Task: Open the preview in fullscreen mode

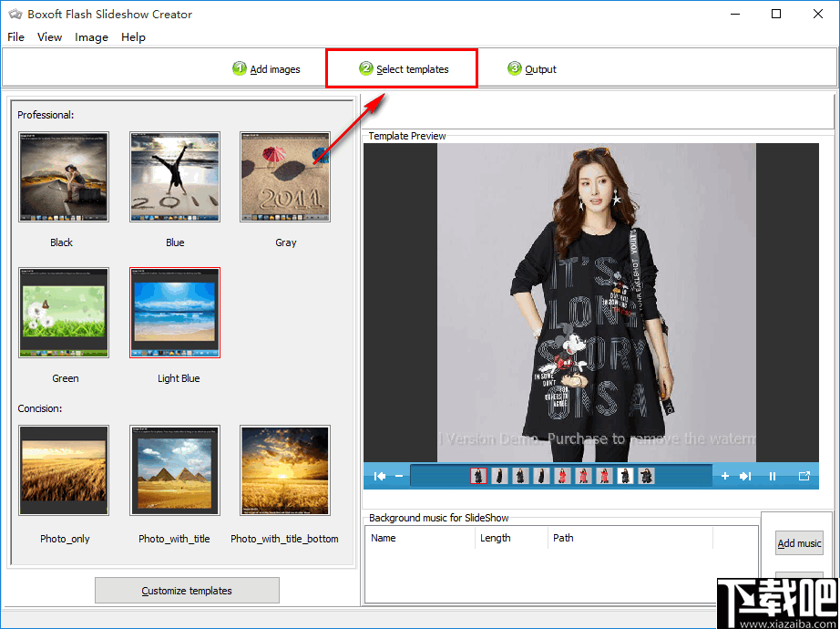Action: tap(804, 476)
